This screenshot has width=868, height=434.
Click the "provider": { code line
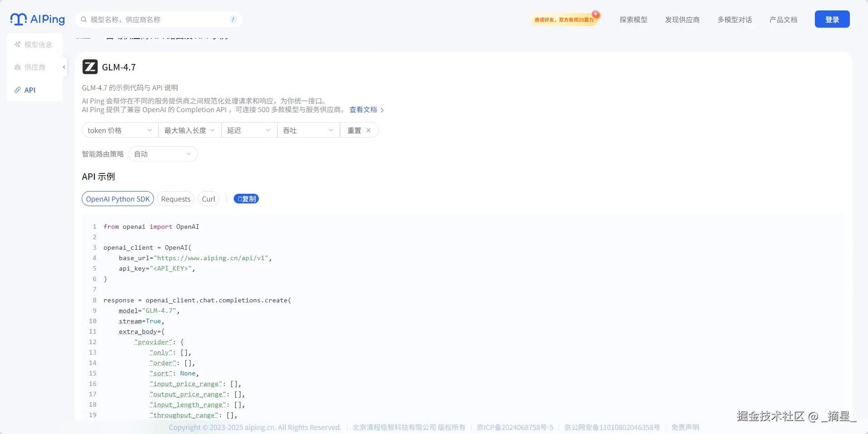click(159, 342)
